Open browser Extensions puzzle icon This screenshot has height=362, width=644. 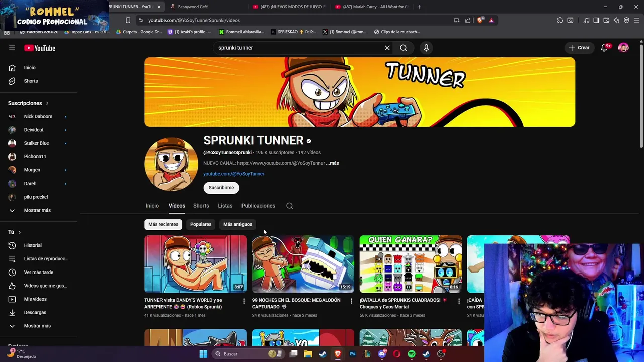pos(560,20)
